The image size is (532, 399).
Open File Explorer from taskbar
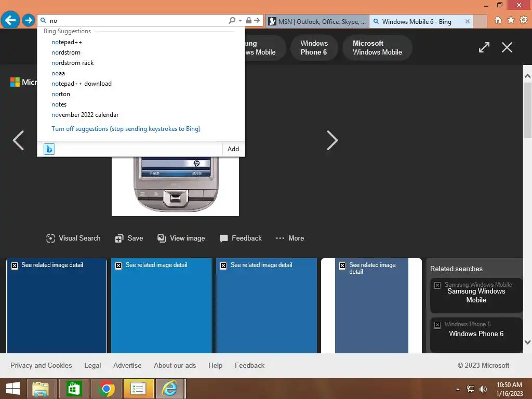41,389
